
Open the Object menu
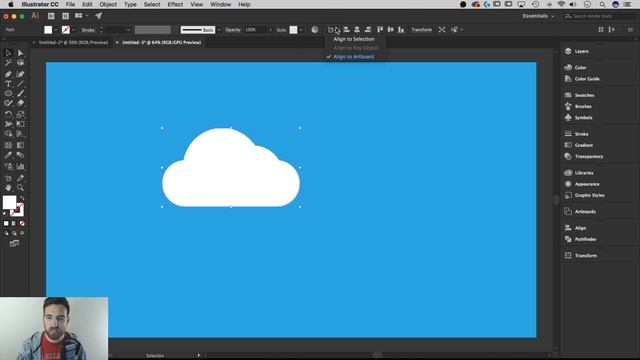[x=108, y=4]
